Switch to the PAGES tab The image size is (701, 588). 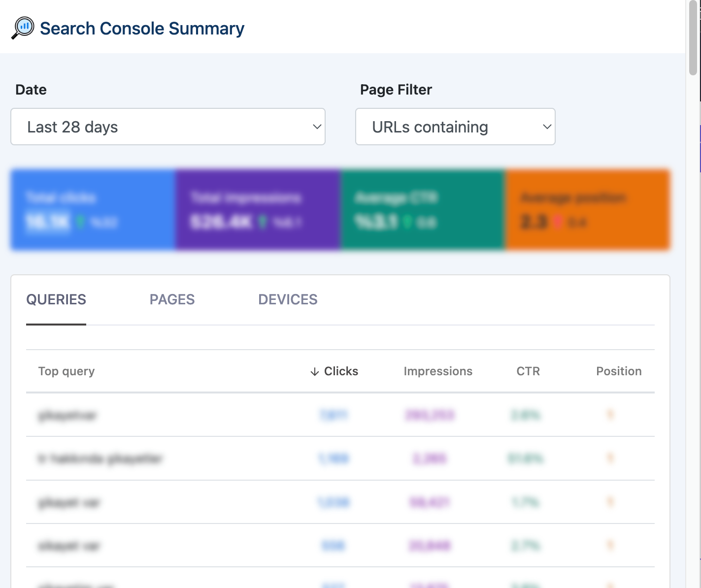point(172,299)
